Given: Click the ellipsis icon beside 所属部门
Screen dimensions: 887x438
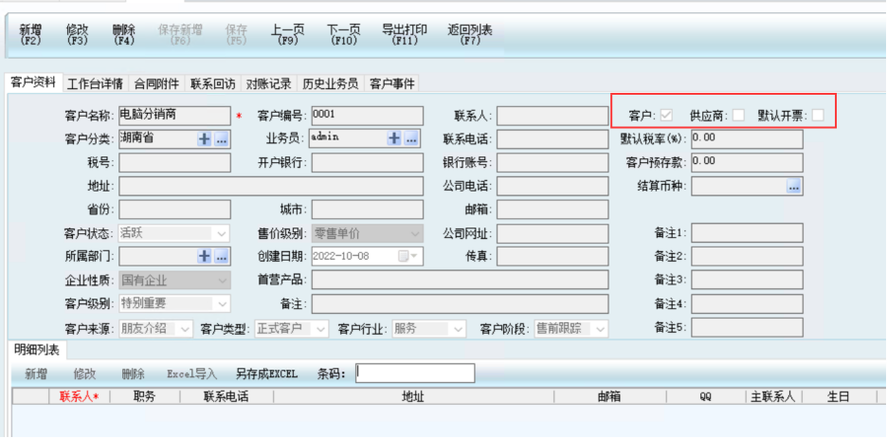Looking at the screenshot, I should [x=221, y=256].
